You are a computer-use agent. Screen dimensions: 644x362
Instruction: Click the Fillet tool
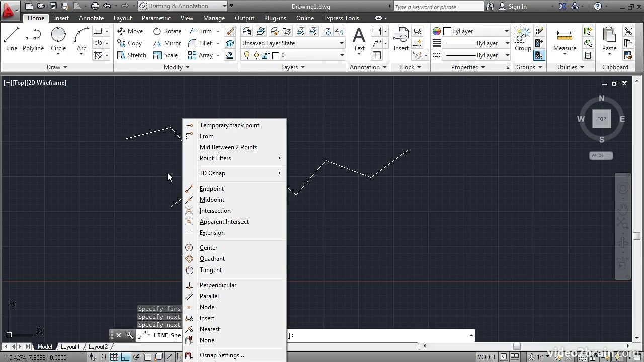[200, 43]
